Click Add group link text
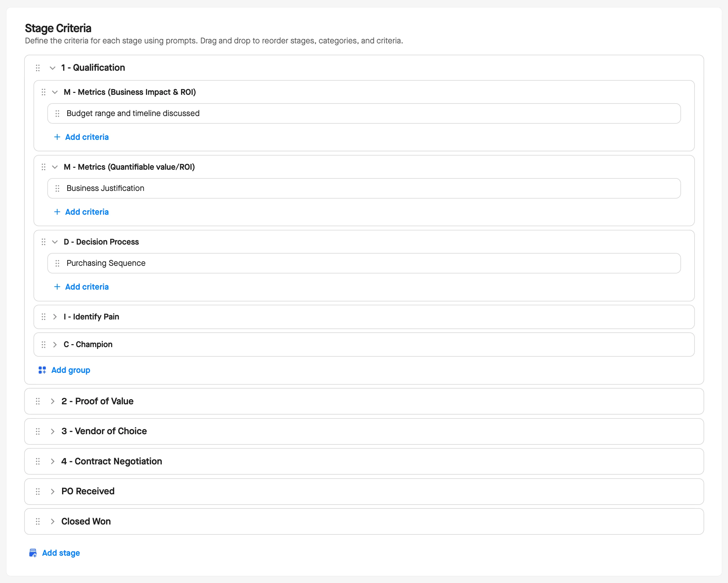 click(x=70, y=370)
